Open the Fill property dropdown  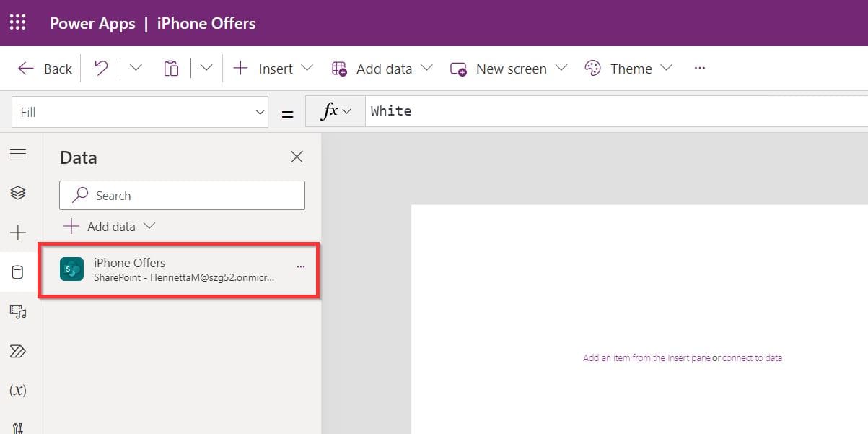pos(260,112)
